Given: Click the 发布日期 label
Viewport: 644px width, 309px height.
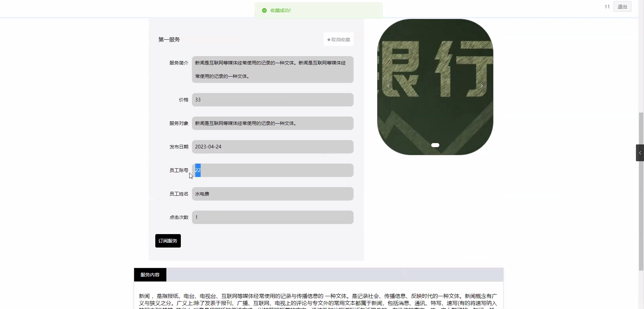Looking at the screenshot, I should (179, 147).
